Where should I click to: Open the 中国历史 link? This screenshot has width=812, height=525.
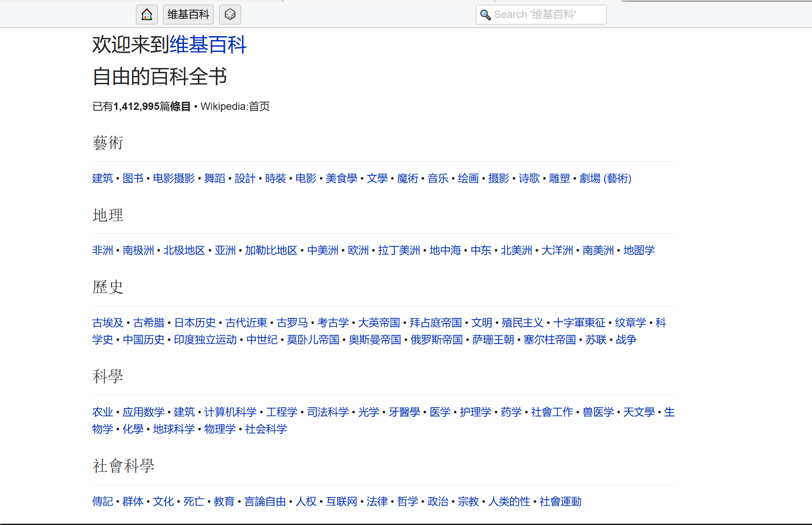pyautogui.click(x=144, y=340)
